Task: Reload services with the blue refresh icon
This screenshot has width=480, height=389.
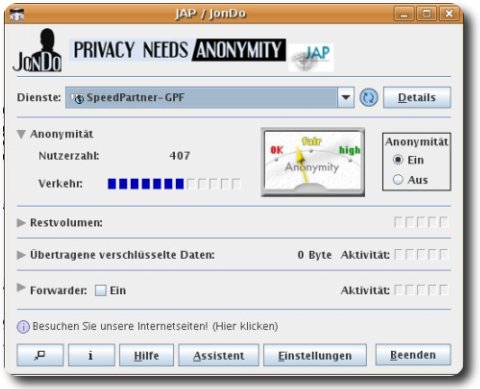Action: coord(369,98)
